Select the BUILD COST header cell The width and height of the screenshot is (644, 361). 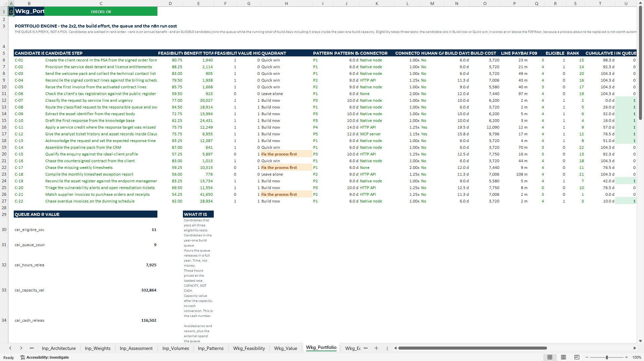485,53
